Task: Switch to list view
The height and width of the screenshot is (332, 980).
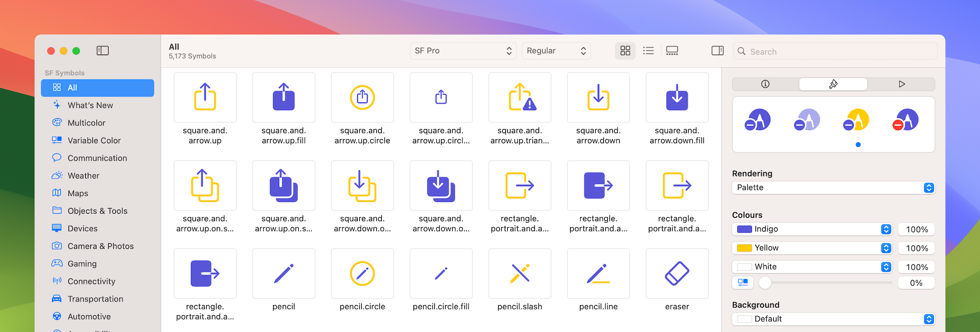Action: [648, 50]
